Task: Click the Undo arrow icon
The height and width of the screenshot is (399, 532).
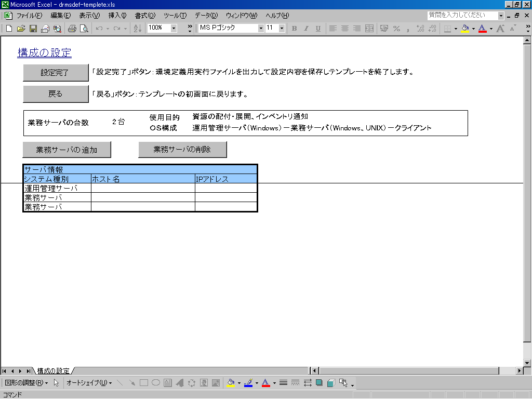Action: pos(99,29)
